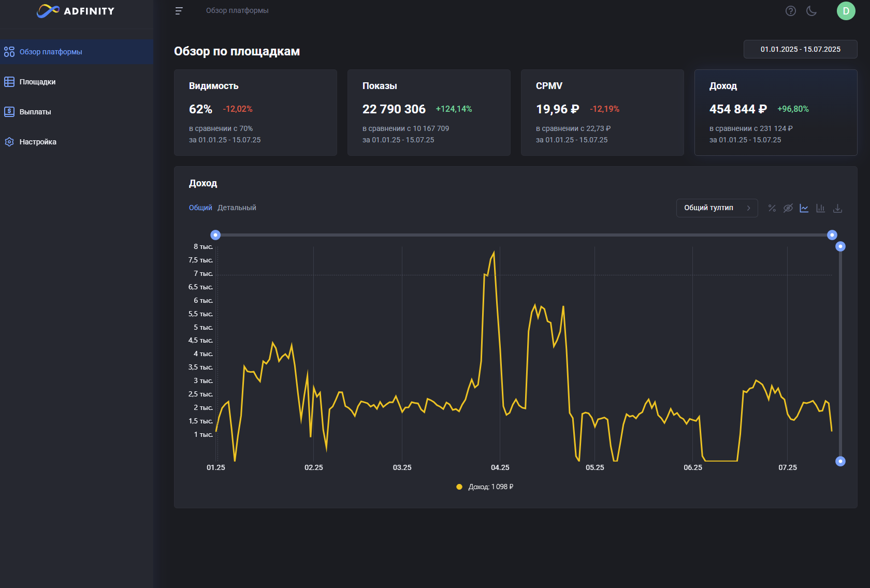Screen dimensions: 870x588
Task: Collapse the sidebar with hamburger icon
Action: (179, 11)
